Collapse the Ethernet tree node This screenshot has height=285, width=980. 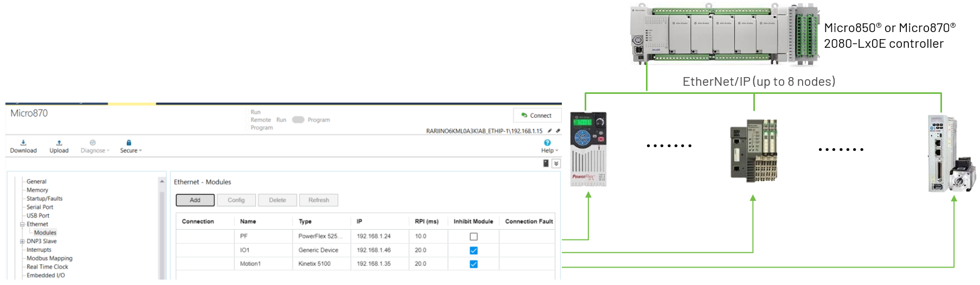[22, 224]
